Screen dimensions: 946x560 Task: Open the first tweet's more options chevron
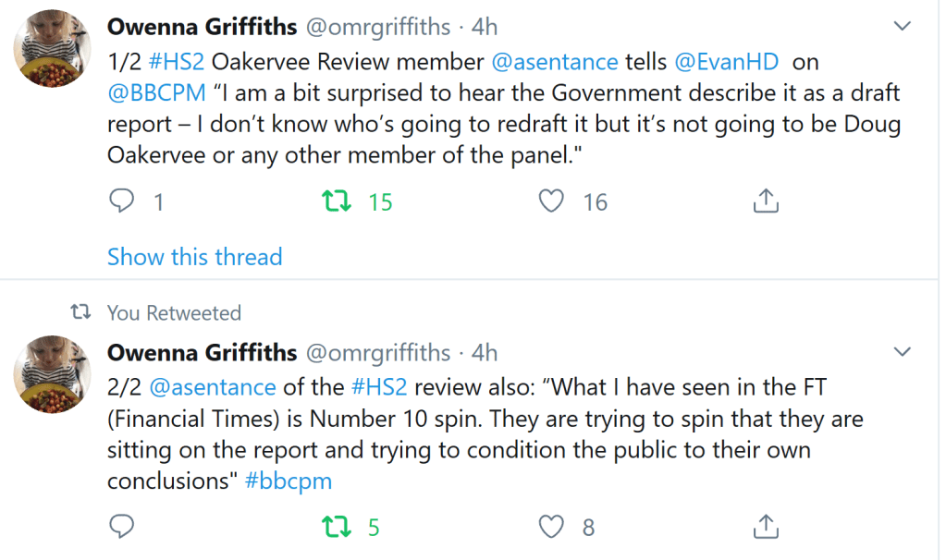(902, 26)
